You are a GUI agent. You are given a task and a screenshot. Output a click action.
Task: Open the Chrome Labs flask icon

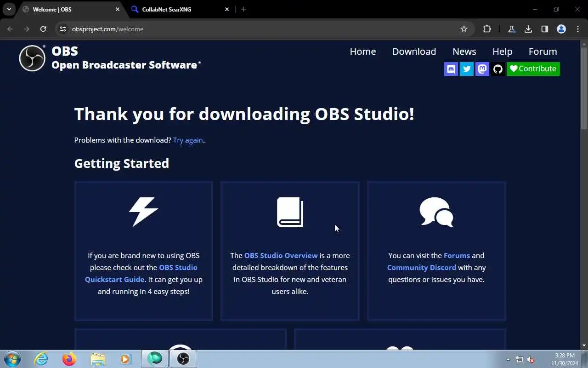(511, 29)
